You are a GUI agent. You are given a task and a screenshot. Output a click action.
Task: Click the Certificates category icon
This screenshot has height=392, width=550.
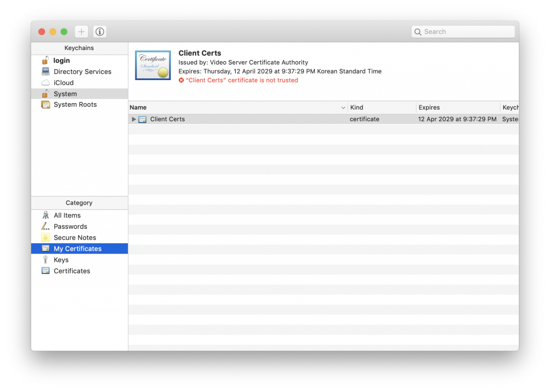coord(46,271)
